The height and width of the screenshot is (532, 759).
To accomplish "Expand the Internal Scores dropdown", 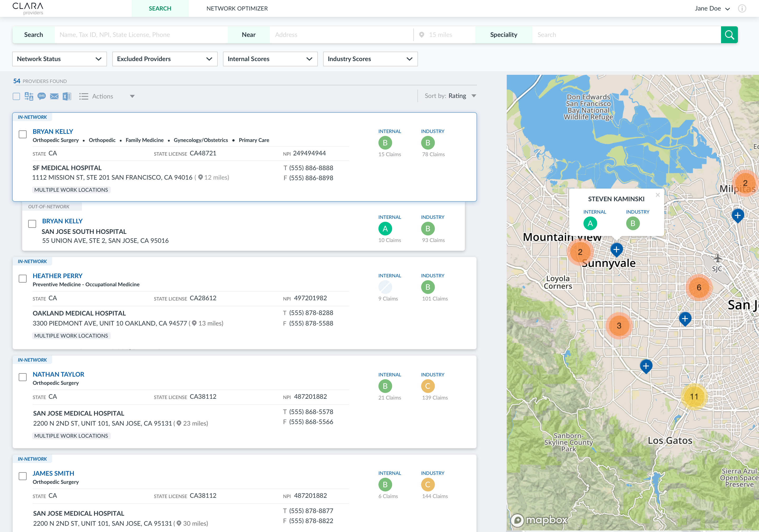I will (270, 59).
